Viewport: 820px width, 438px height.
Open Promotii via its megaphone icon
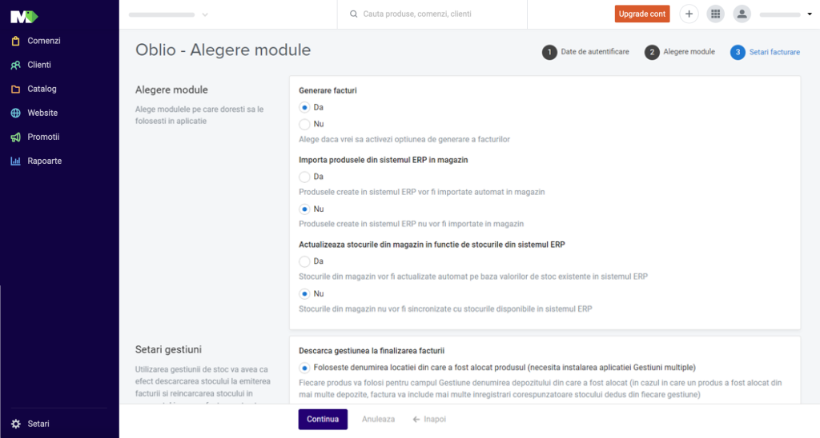coord(16,137)
